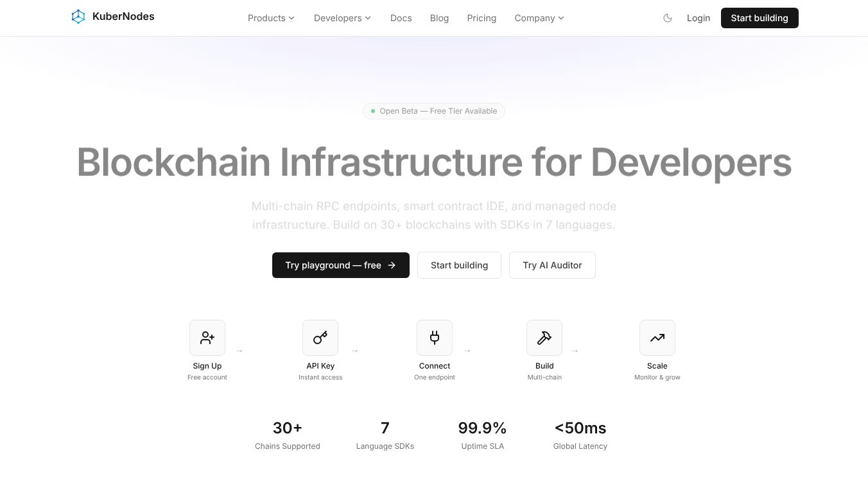The image size is (868, 488).
Task: Expand the Developers dropdown menu
Action: [342, 18]
